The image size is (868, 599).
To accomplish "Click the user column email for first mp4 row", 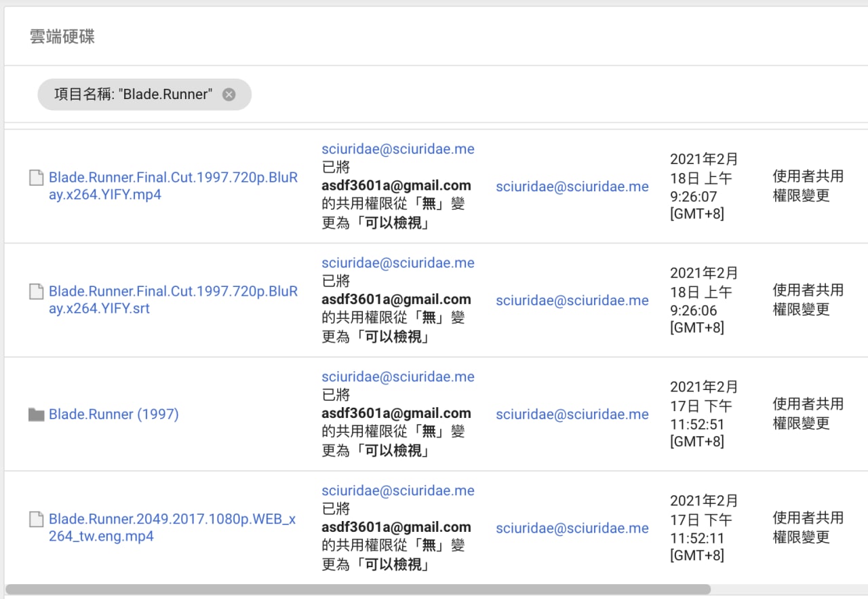I will [572, 187].
